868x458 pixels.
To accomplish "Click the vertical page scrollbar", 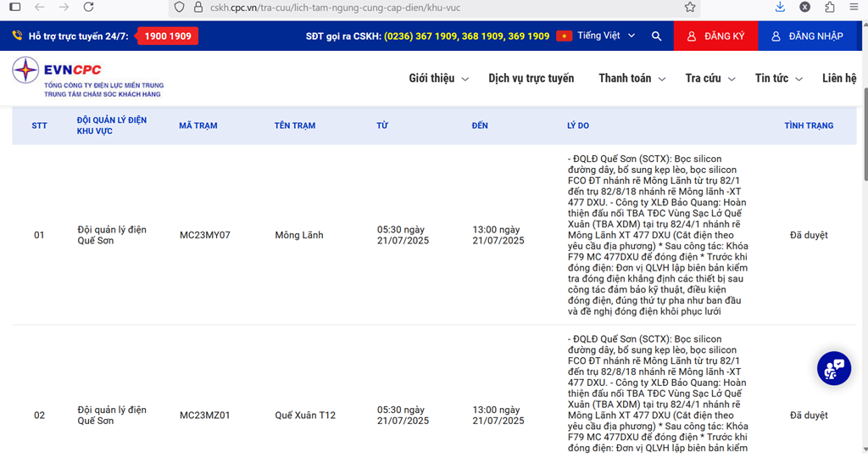I will point(864,254).
